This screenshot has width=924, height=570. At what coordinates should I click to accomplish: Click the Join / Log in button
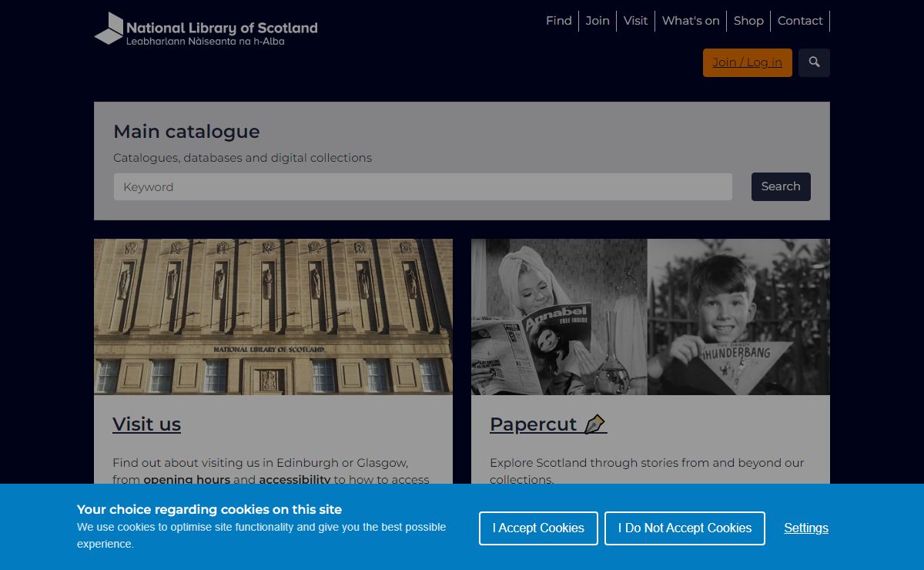[x=747, y=62]
